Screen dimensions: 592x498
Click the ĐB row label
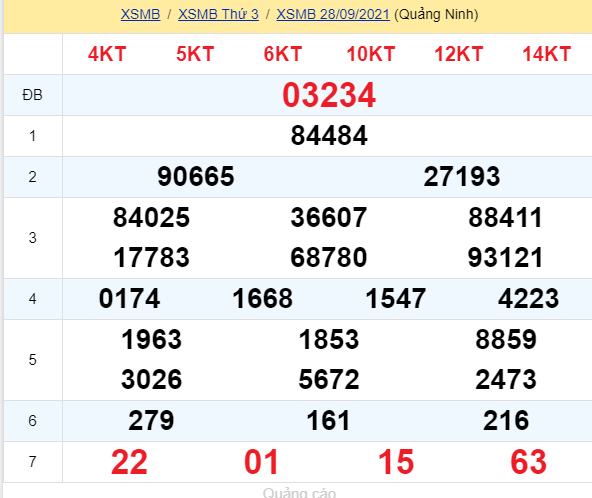tap(32, 95)
